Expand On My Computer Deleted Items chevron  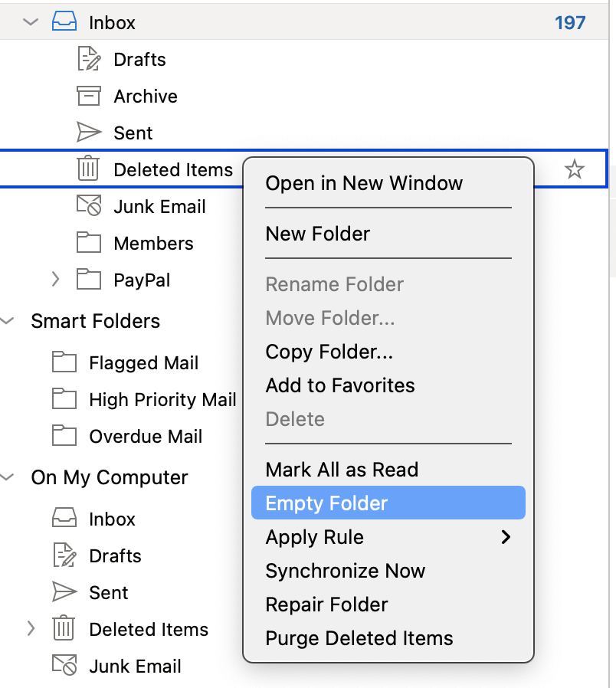pyautogui.click(x=31, y=628)
